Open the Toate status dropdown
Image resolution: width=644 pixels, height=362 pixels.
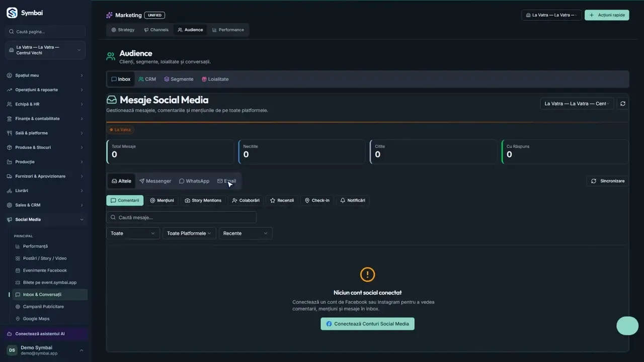[x=133, y=233]
